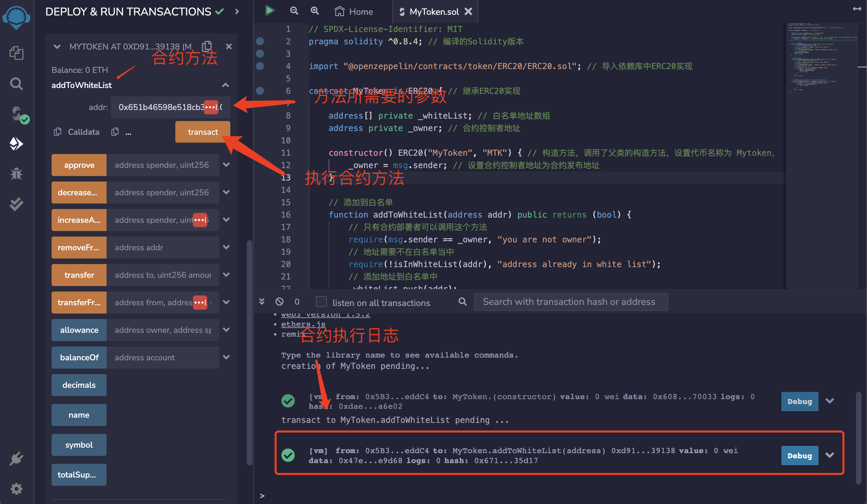Screen dimensions: 867x504
Task: Click the terminal search magnifier icon
Action: [x=463, y=302]
